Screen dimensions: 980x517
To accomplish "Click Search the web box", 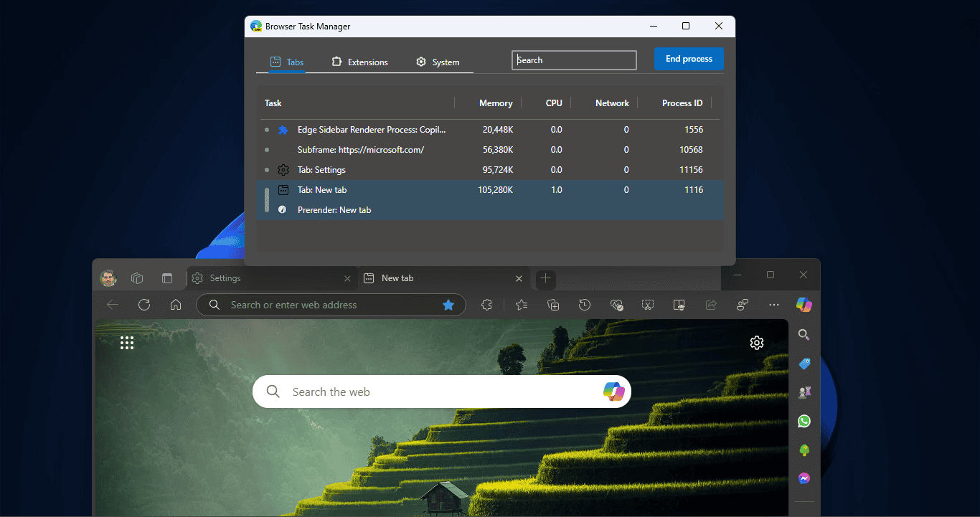I will tap(441, 392).
